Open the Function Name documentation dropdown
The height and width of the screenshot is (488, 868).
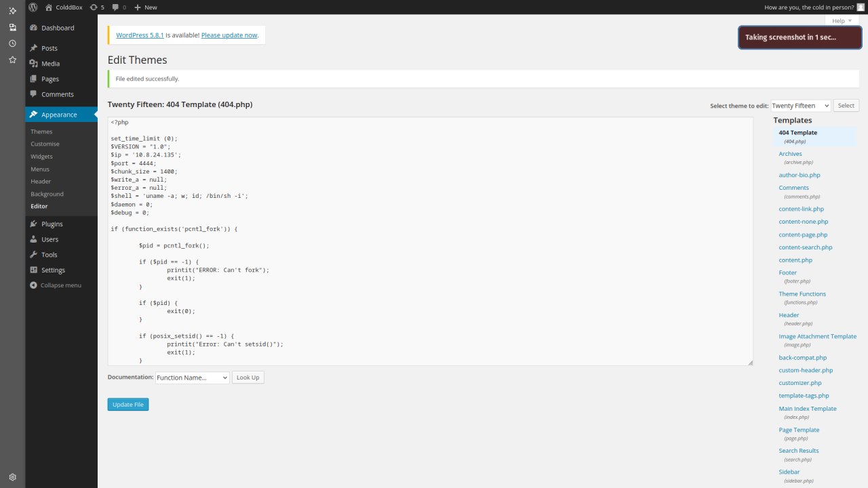click(x=193, y=378)
